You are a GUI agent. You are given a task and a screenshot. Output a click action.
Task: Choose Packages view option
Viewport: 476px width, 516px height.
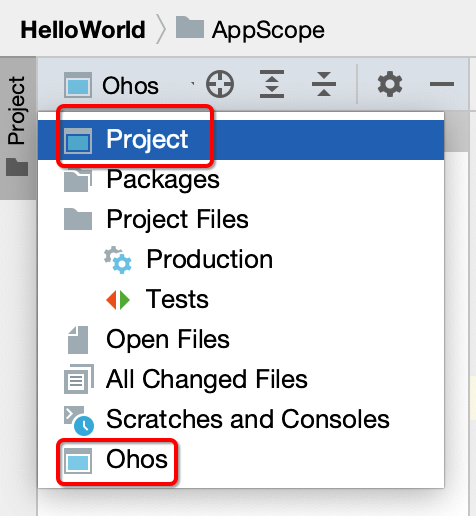pyautogui.click(x=241, y=180)
